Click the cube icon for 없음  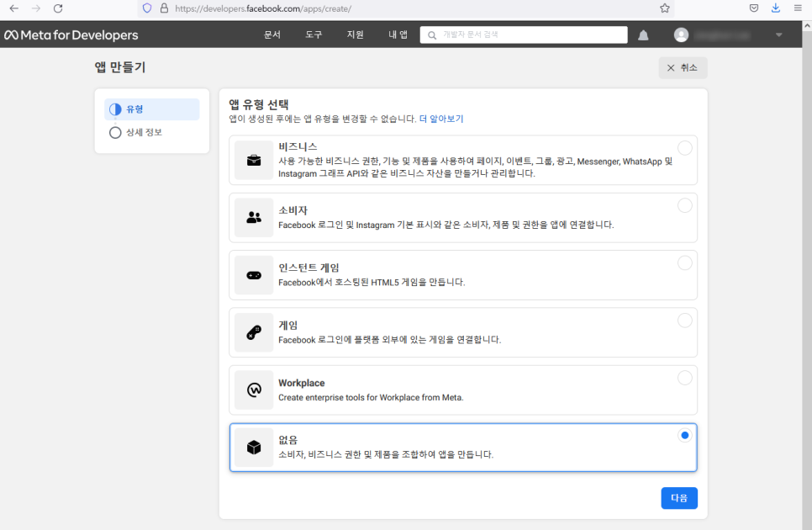tap(254, 448)
